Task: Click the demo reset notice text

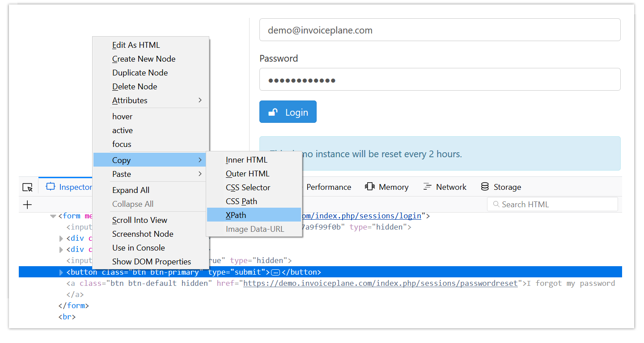Action: coord(366,154)
